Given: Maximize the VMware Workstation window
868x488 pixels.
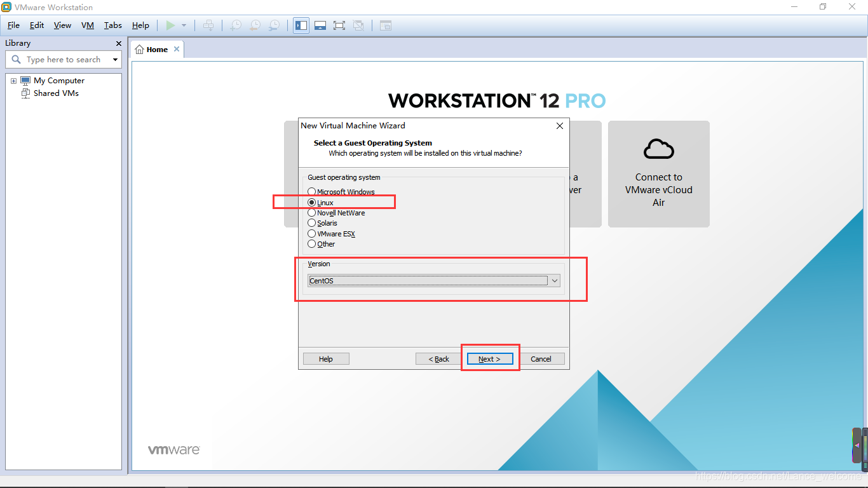Looking at the screenshot, I should (823, 7).
